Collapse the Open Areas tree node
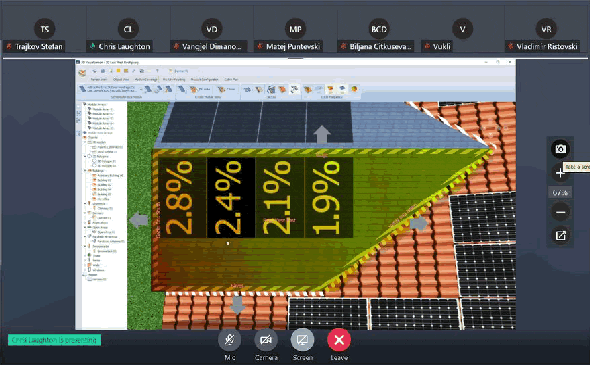The image size is (590, 365). pos(85,227)
